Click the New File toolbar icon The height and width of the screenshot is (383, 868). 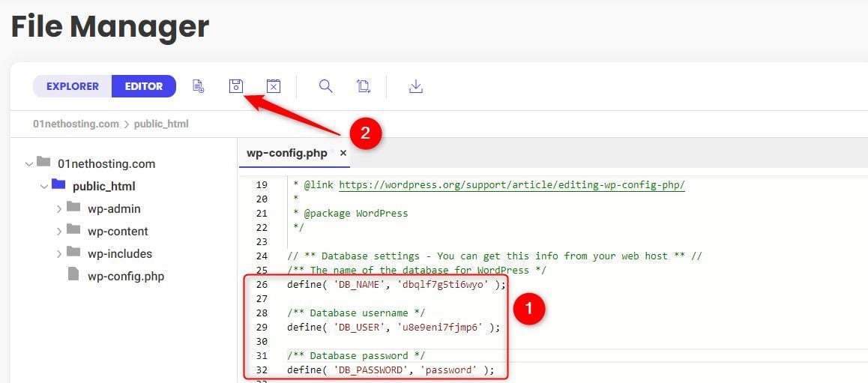coord(198,86)
